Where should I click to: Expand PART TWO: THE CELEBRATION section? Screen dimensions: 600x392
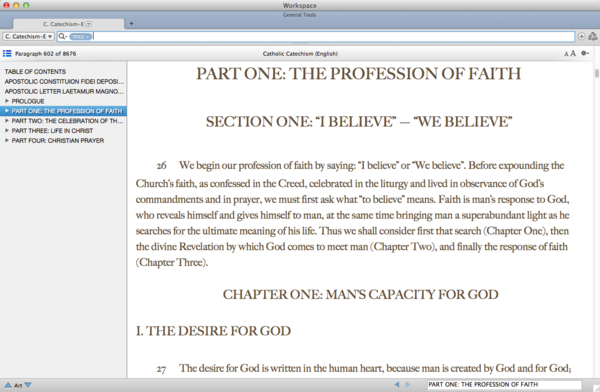(7, 121)
